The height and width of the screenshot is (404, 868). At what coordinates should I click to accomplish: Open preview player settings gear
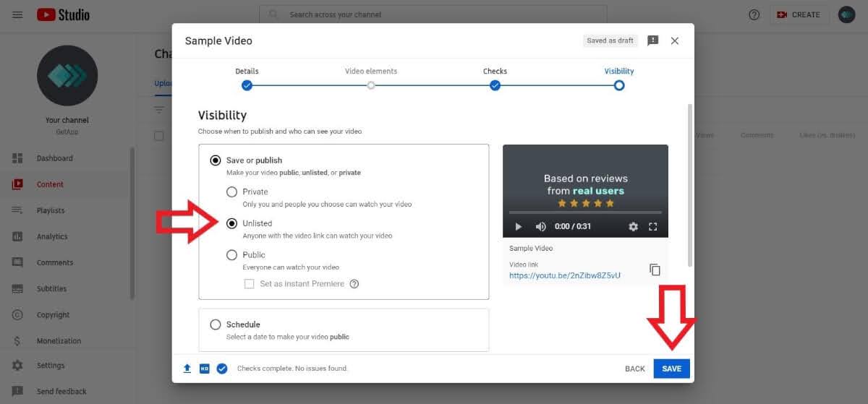click(x=634, y=226)
